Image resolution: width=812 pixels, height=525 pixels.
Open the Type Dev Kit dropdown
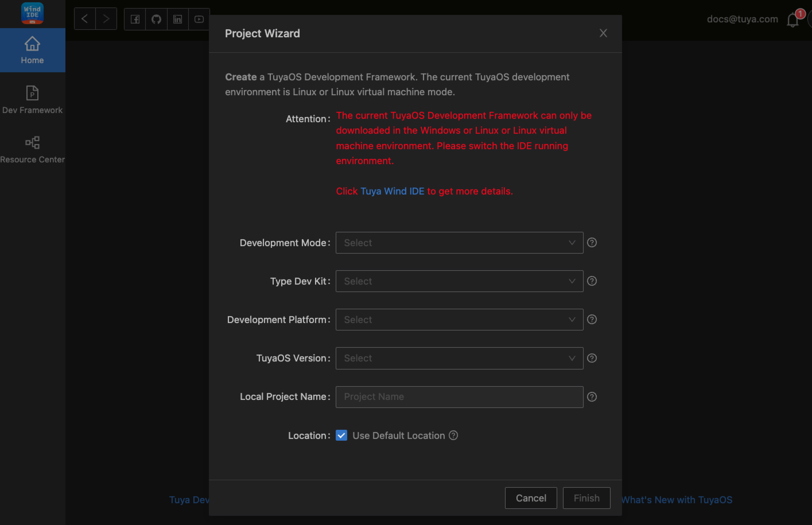[460, 281]
